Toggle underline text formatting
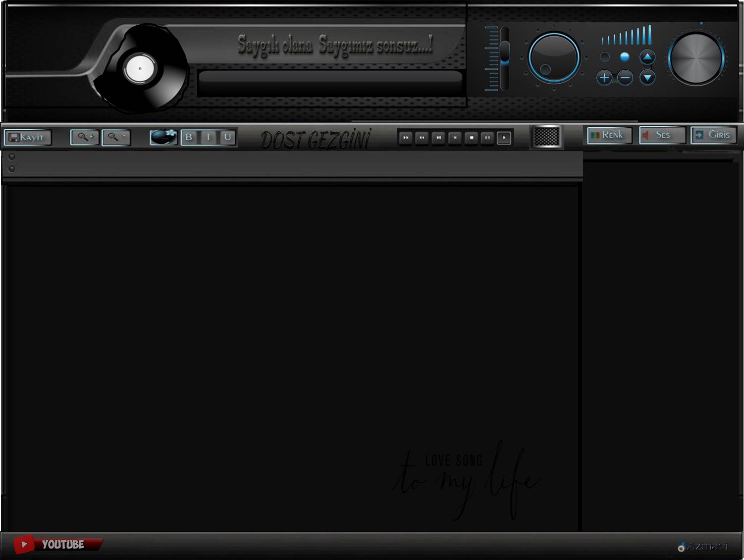This screenshot has height=560, width=744. (x=227, y=137)
